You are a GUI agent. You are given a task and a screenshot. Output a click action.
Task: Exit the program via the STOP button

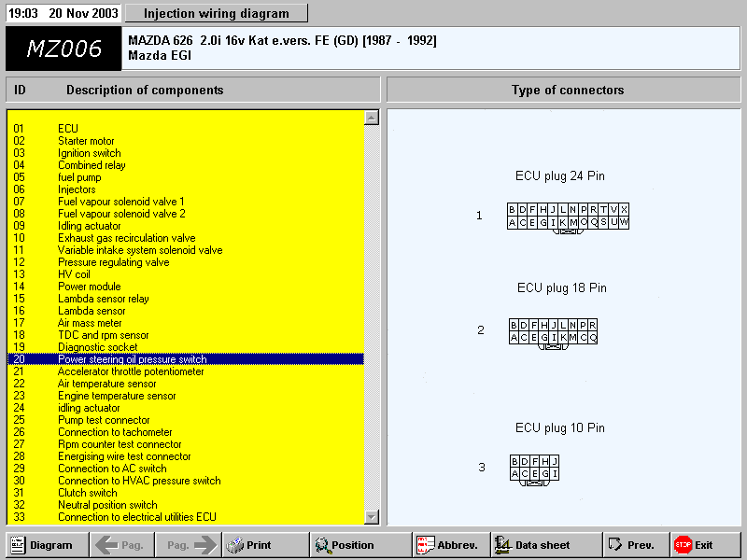pos(705,545)
